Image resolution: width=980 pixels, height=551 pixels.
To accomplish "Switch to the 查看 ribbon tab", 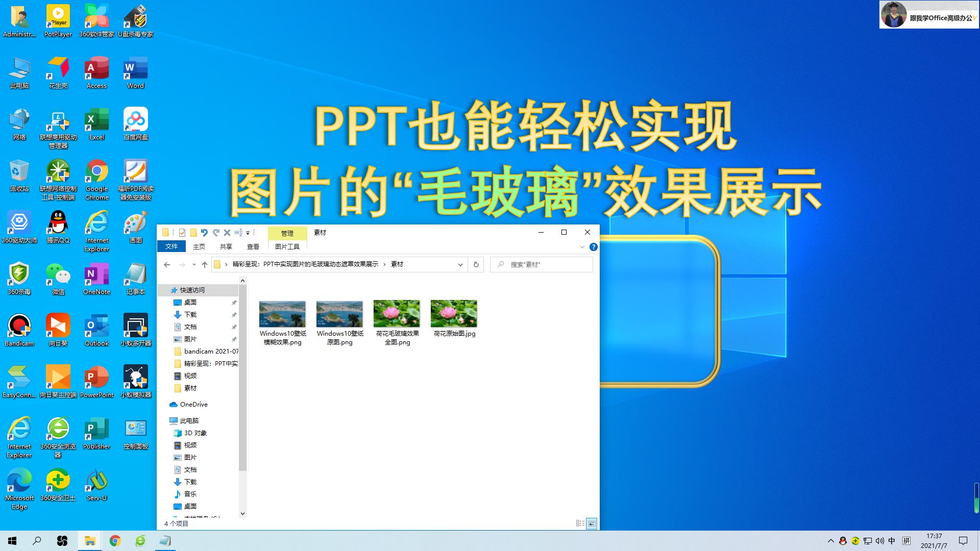I will click(253, 246).
